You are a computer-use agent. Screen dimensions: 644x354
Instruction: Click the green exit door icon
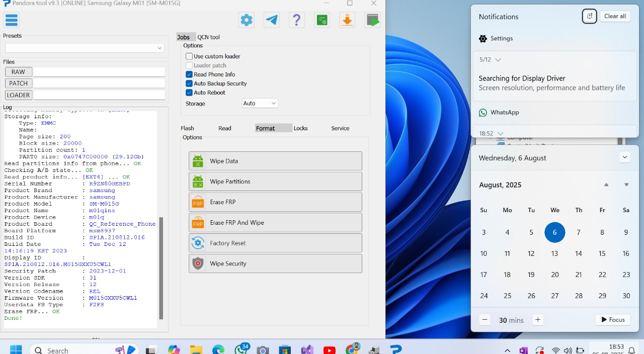[372, 20]
